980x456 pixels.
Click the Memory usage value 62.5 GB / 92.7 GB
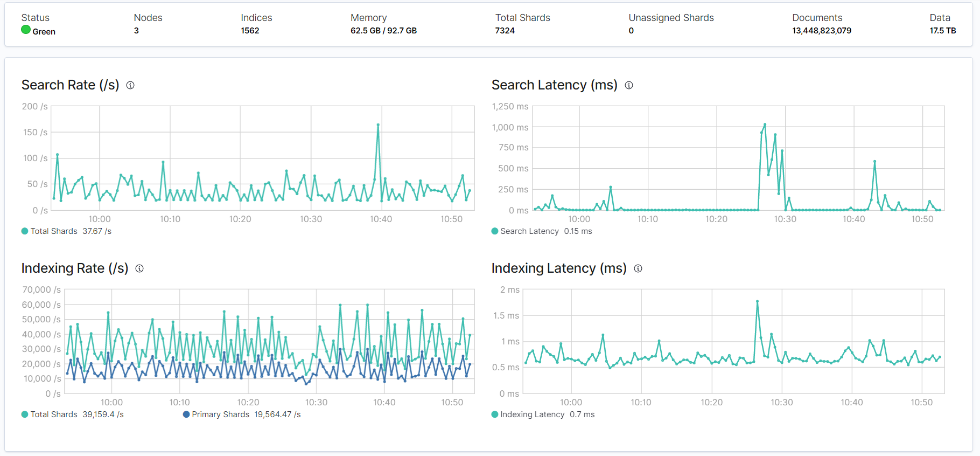click(383, 31)
